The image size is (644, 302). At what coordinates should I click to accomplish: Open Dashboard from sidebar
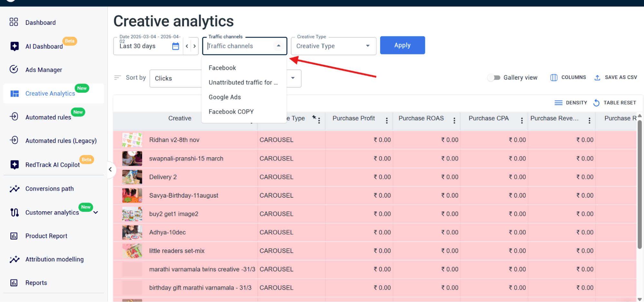(41, 23)
